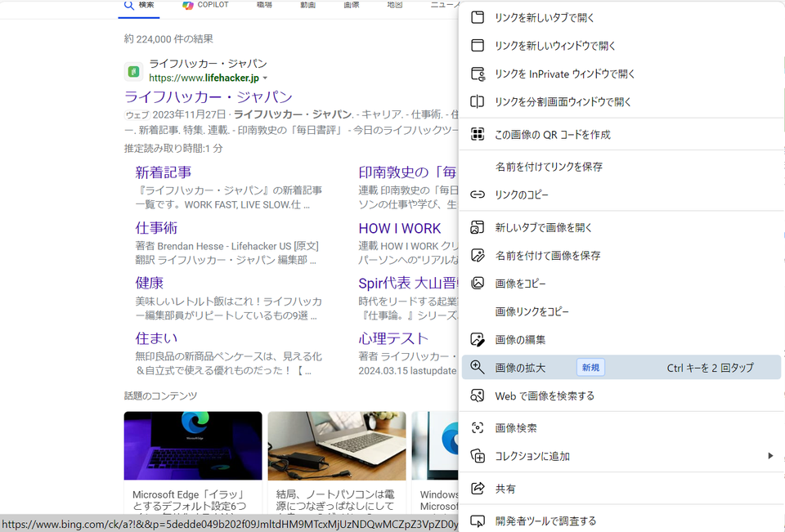
Task: Click the chain link copy icon
Action: 478,194
